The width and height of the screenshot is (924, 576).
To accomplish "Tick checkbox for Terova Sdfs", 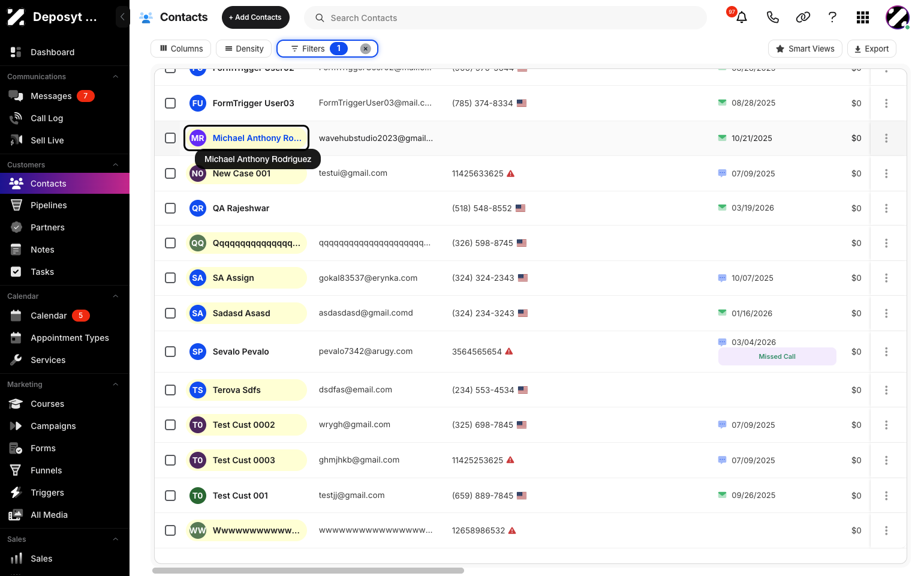I will (170, 390).
